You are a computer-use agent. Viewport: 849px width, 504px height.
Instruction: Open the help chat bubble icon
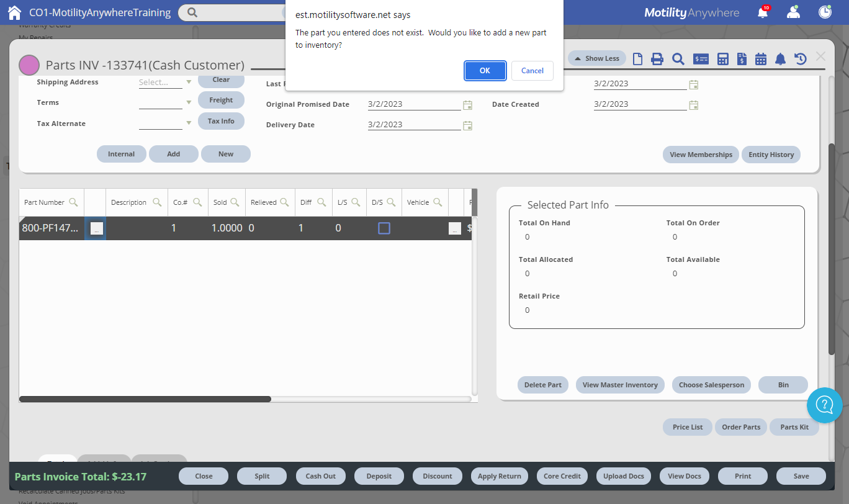coord(824,406)
